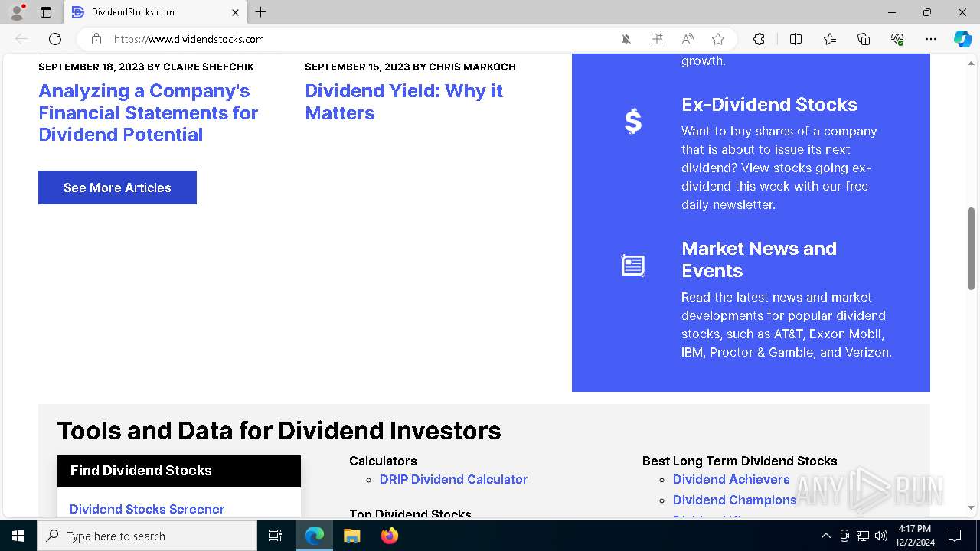The height and width of the screenshot is (551, 980).
Task: Open the DRIP Dividend Calculator link
Action: (x=453, y=479)
